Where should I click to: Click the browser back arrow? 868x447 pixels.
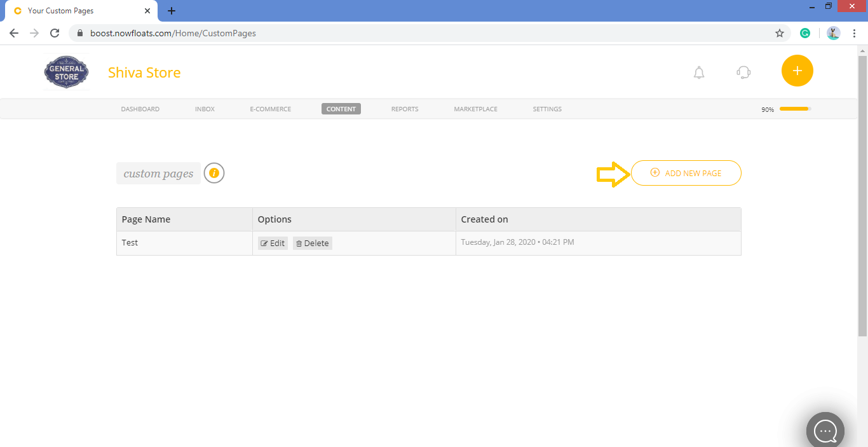coord(13,32)
